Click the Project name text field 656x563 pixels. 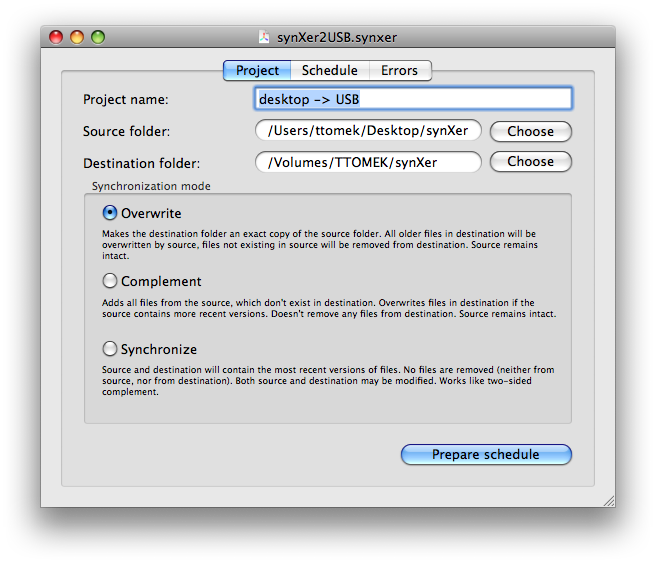413,99
